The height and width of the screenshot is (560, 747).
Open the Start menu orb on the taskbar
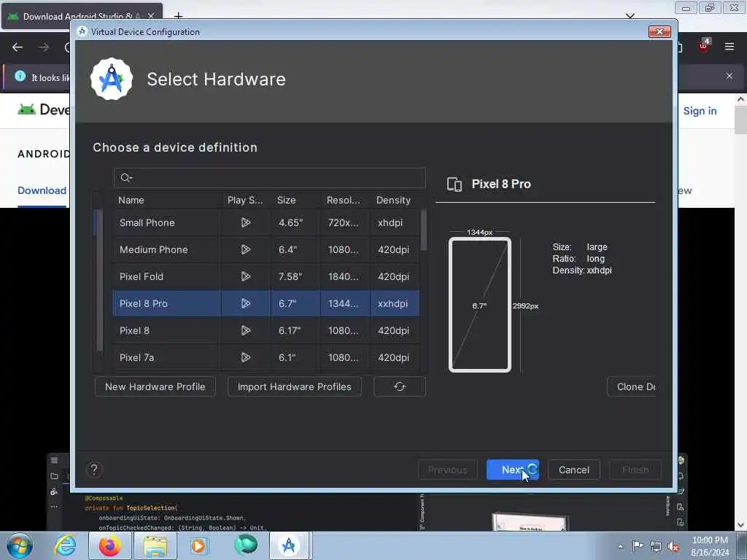(20, 545)
